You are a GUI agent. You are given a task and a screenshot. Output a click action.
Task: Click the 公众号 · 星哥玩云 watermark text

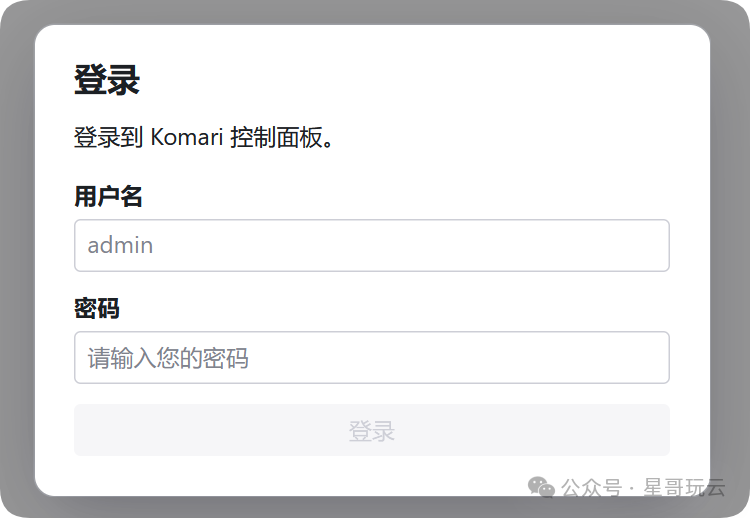(643, 487)
